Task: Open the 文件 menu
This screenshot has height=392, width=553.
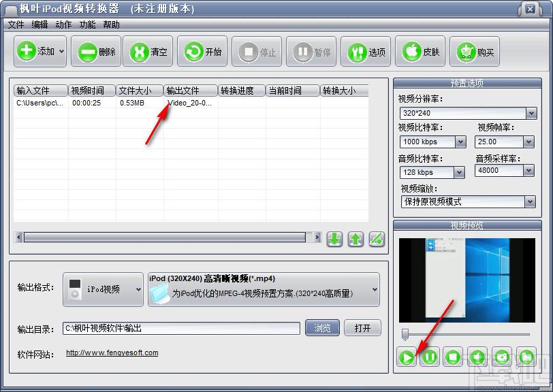Action: (x=16, y=24)
